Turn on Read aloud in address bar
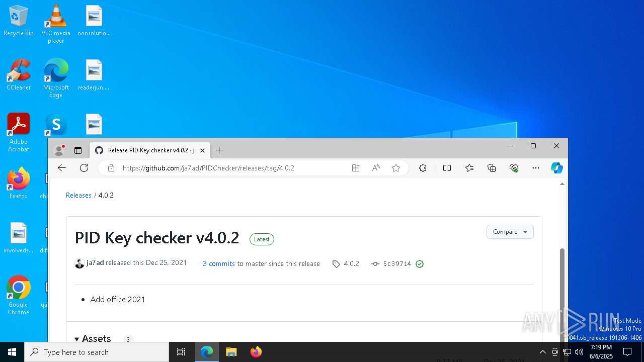Image resolution: width=644 pixels, height=362 pixels. (376, 168)
